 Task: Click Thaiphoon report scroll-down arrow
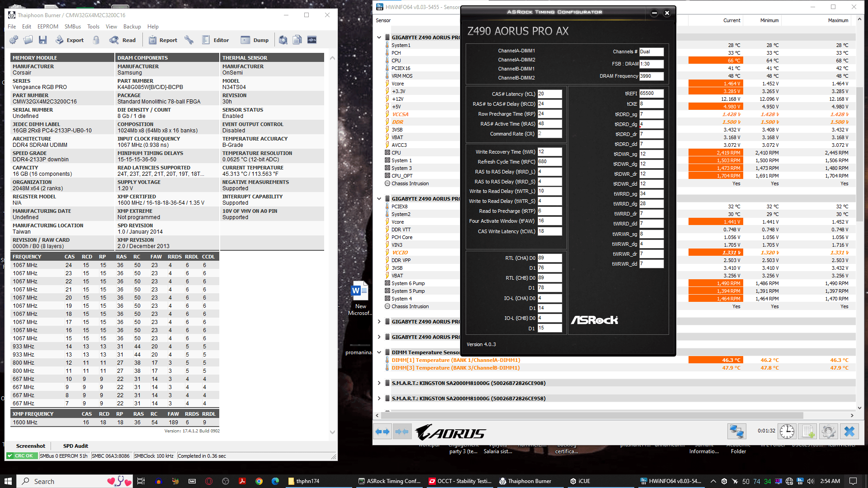click(x=332, y=432)
